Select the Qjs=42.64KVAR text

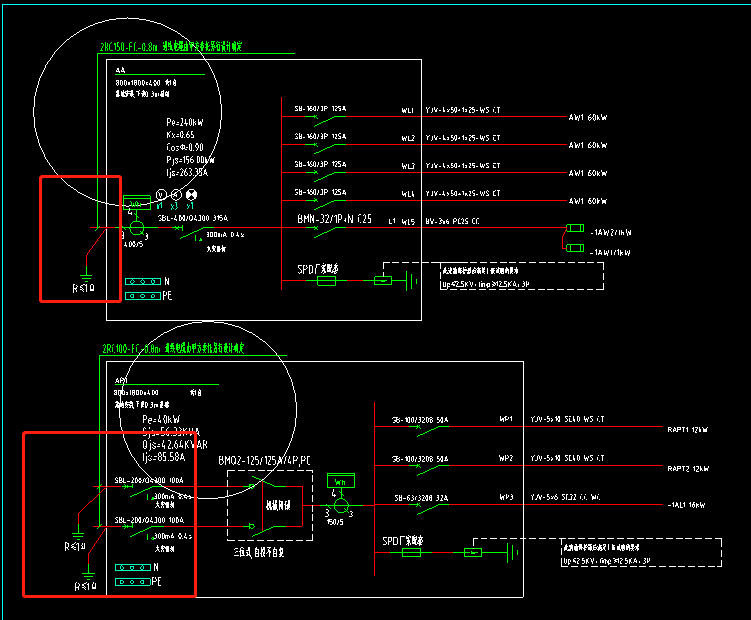coord(175,445)
